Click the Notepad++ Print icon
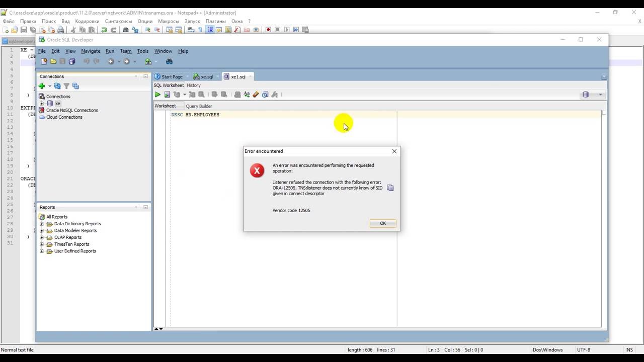644x362 pixels. tap(61, 30)
